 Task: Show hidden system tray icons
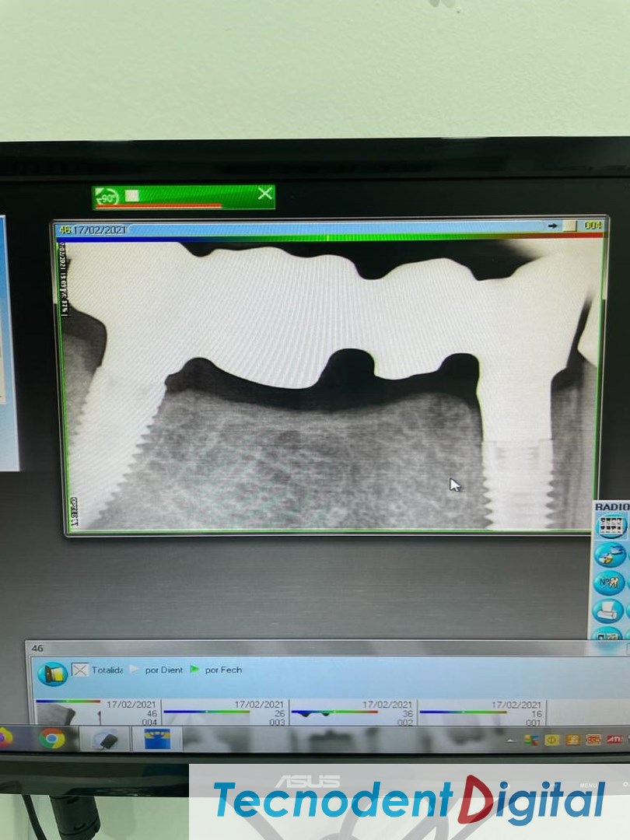click(x=509, y=741)
